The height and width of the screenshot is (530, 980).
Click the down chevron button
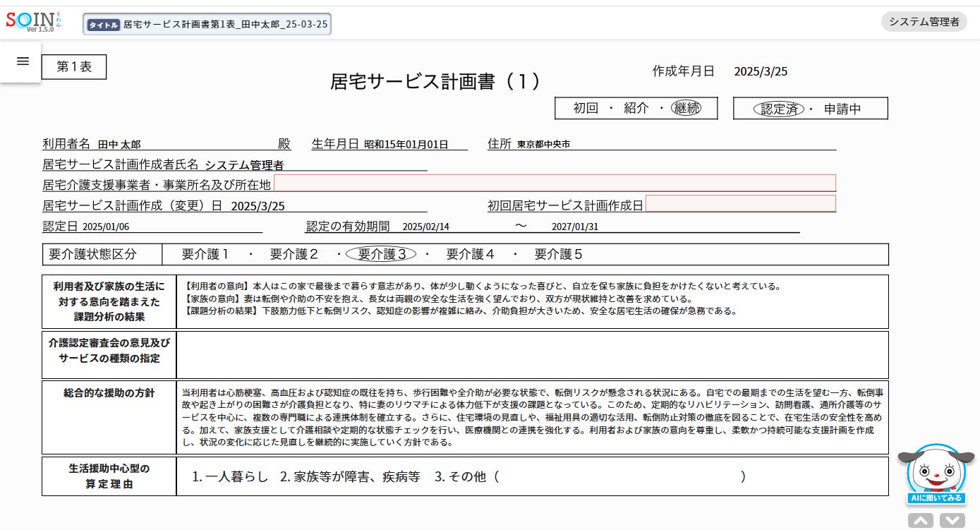[952, 521]
